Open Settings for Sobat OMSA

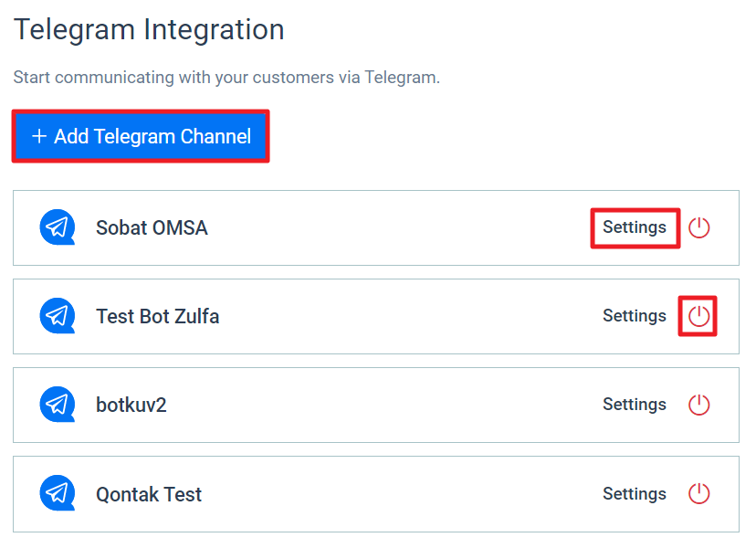[x=635, y=227]
